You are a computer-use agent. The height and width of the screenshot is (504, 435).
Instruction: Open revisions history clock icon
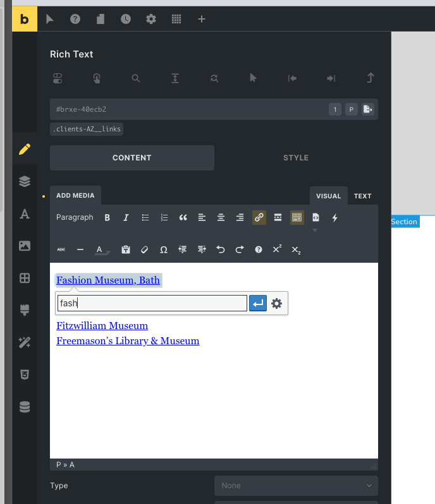pyautogui.click(x=126, y=19)
